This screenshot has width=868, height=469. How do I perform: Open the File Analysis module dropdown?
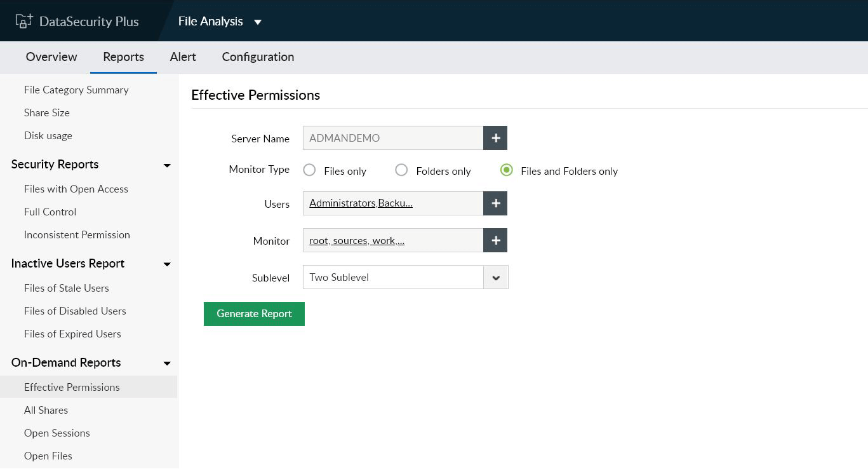tap(257, 22)
